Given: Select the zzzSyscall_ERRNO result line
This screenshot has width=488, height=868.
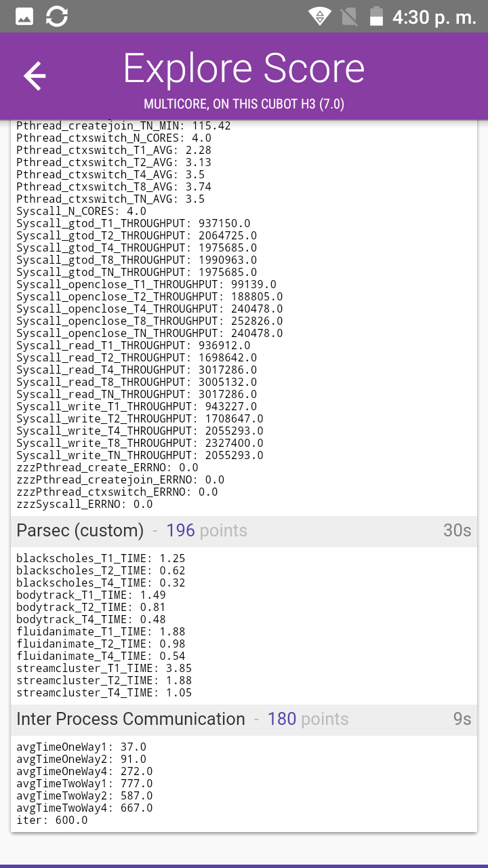Looking at the screenshot, I should (85, 504).
